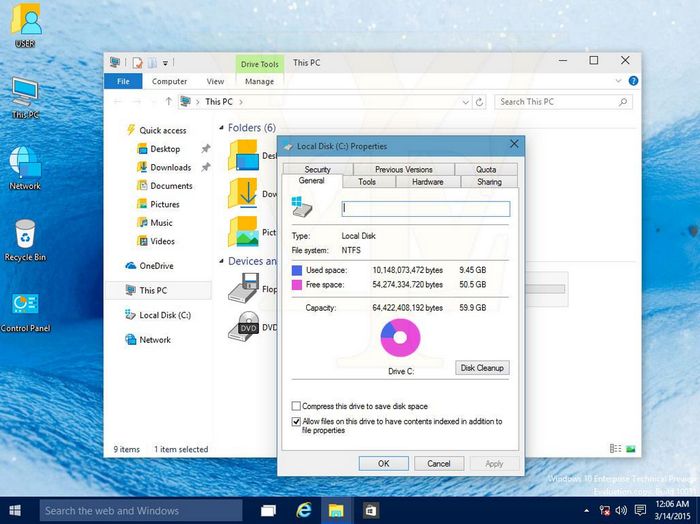Select the Network desktop icon

[x=25, y=164]
